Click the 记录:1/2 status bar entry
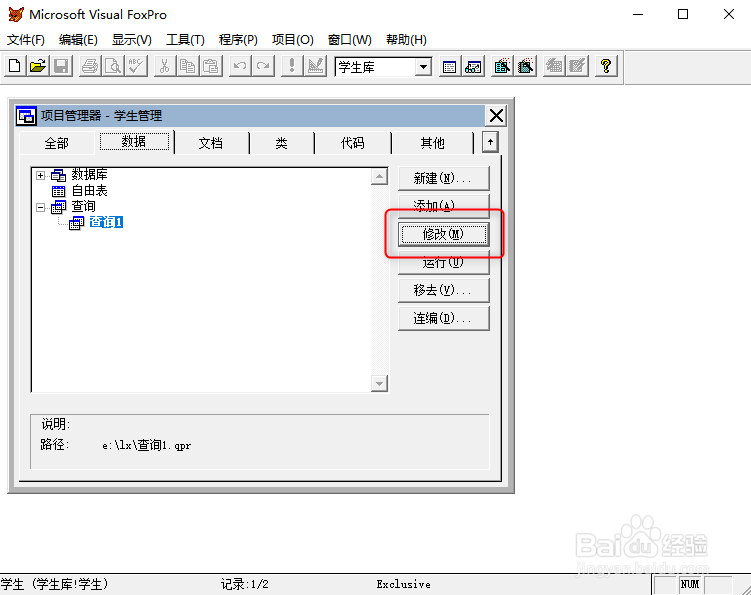Viewport: 751px width, 595px height. [245, 584]
